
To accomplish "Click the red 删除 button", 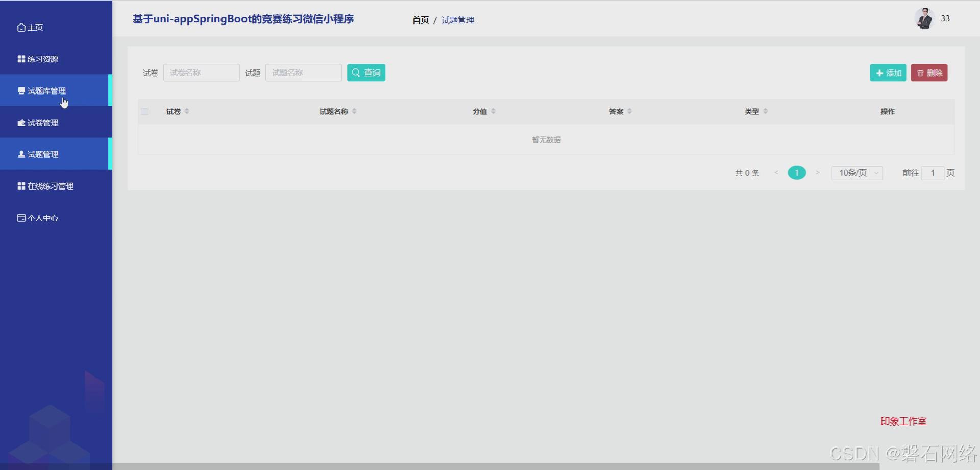I will tap(929, 73).
